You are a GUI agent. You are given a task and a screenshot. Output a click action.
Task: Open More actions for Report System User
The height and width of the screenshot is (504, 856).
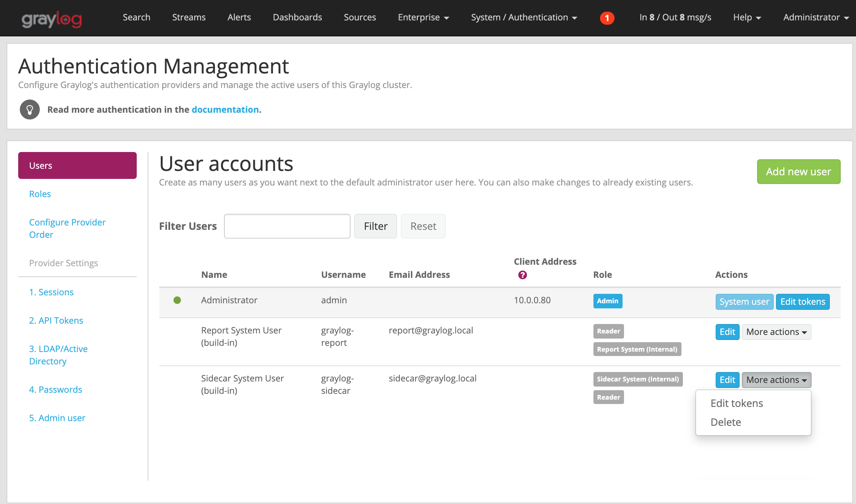(x=776, y=332)
